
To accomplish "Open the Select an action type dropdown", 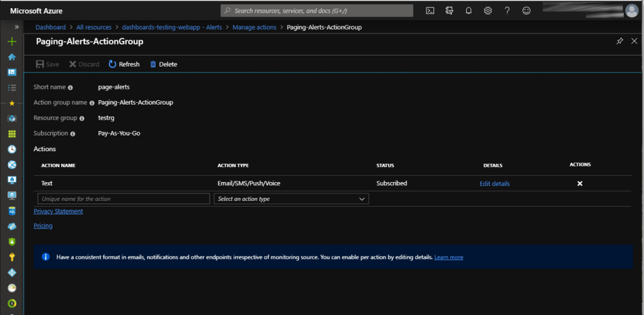I will tap(291, 198).
